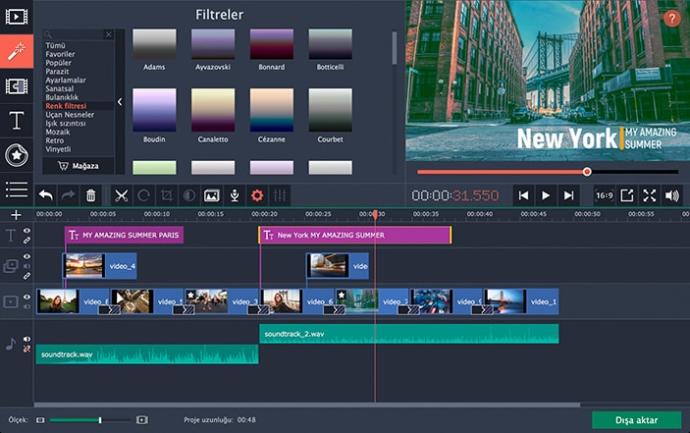Screen dimensions: 690x433
Task: Enter full screen preview mode
Action: (x=650, y=195)
